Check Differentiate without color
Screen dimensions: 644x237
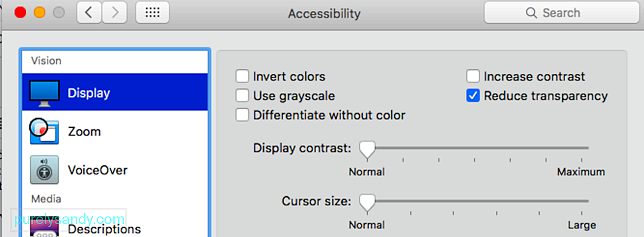tap(242, 115)
